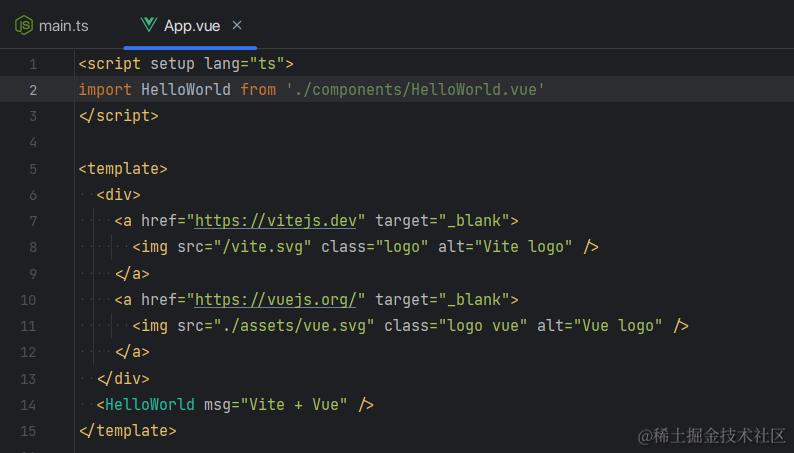Click the class="logo vue" attribute
Viewport: 794px width, 453px height.
coord(455,326)
